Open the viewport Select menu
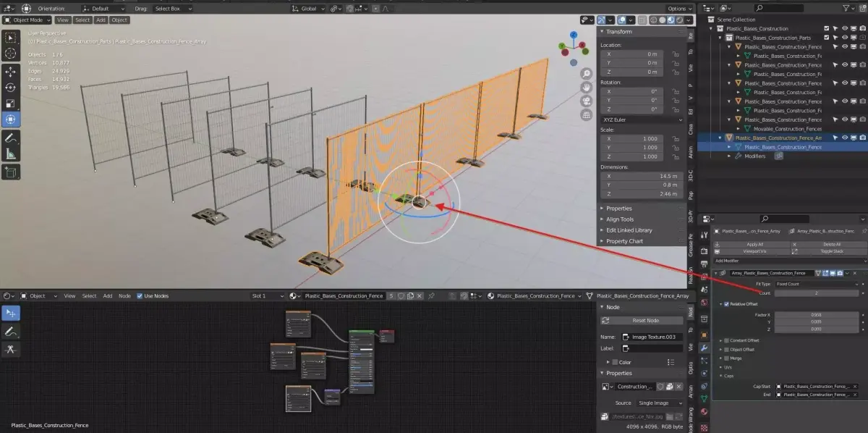 point(82,20)
